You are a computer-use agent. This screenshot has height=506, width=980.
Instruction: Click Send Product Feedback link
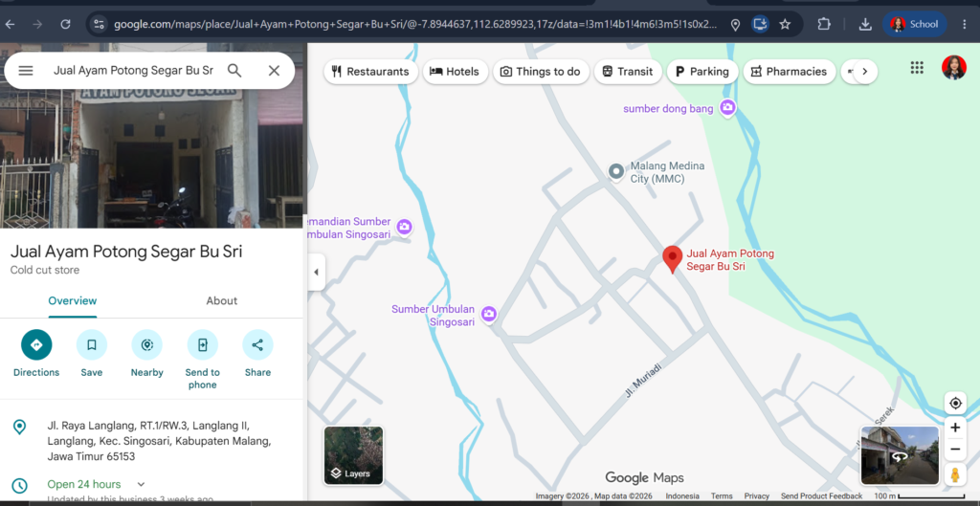[821, 496]
